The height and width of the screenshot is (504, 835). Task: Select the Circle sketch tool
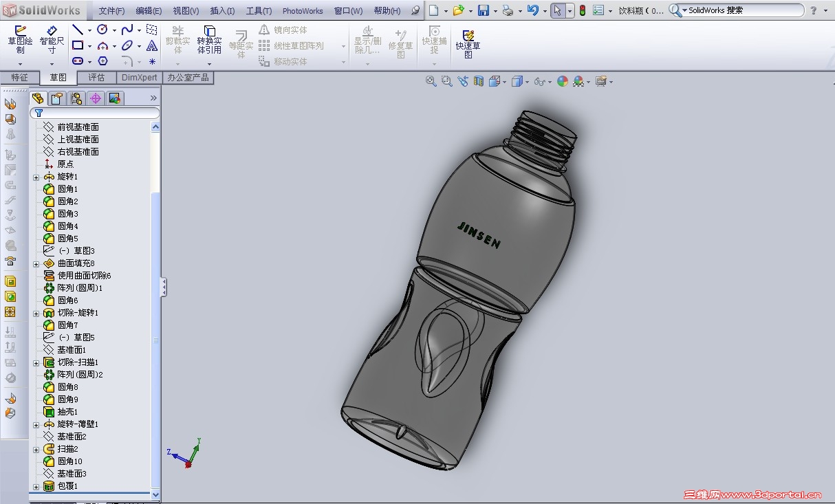(x=102, y=30)
